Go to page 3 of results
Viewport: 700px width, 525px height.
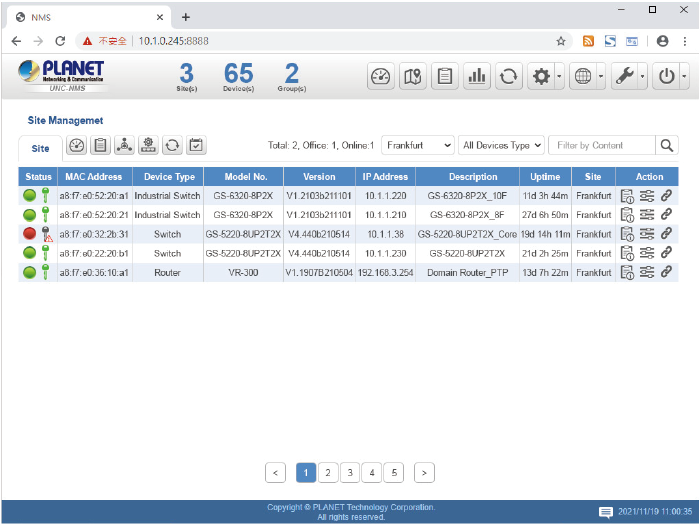point(350,472)
